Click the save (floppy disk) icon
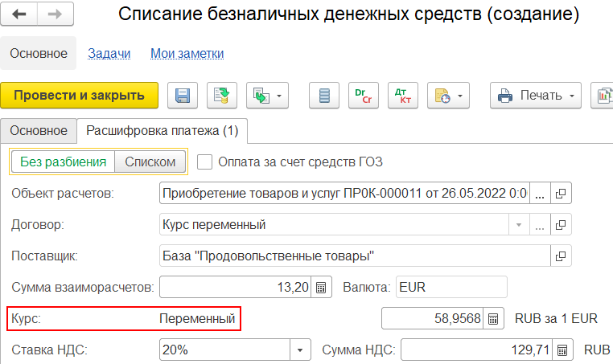613x364 pixels. pyautogui.click(x=182, y=96)
